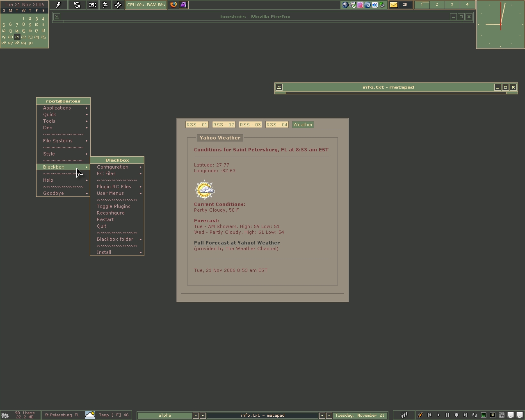Open the Blackbox folder entry
This screenshot has width=525, height=420.
click(117, 239)
